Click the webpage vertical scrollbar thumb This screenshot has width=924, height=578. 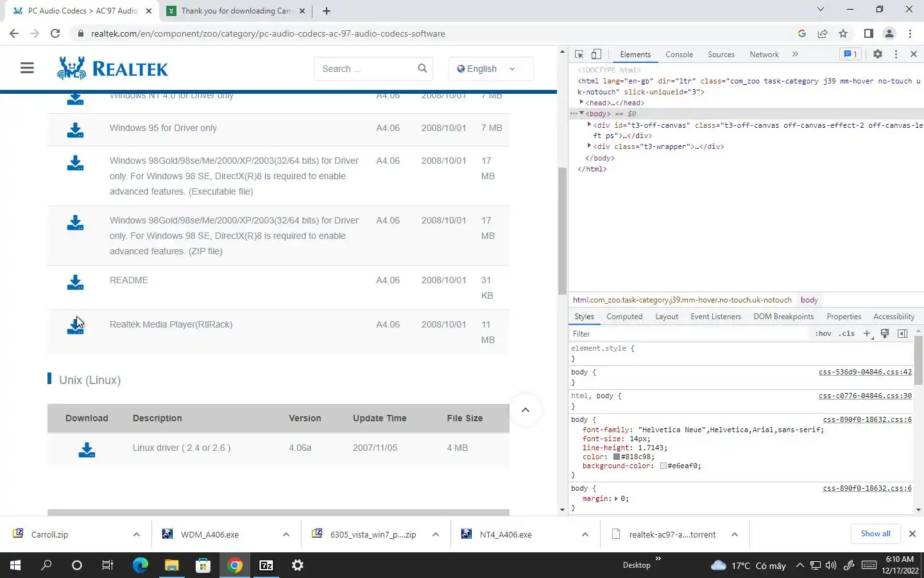tap(562, 231)
